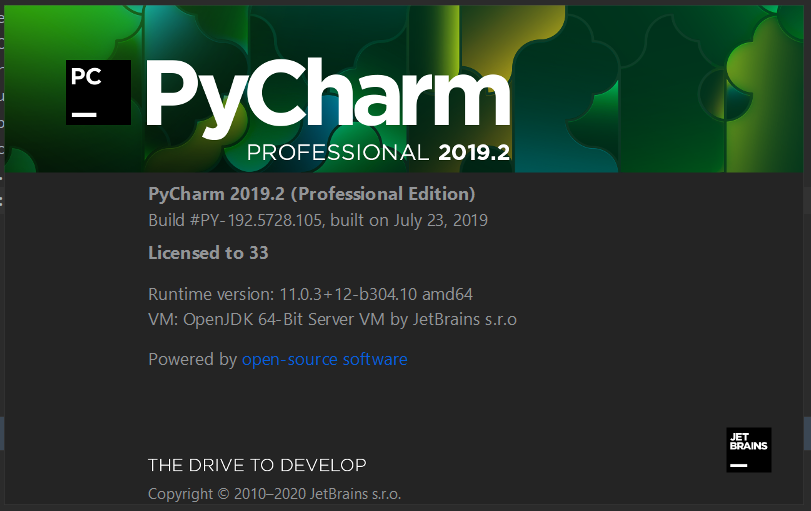
Task: Open the open-source software link
Action: point(324,359)
